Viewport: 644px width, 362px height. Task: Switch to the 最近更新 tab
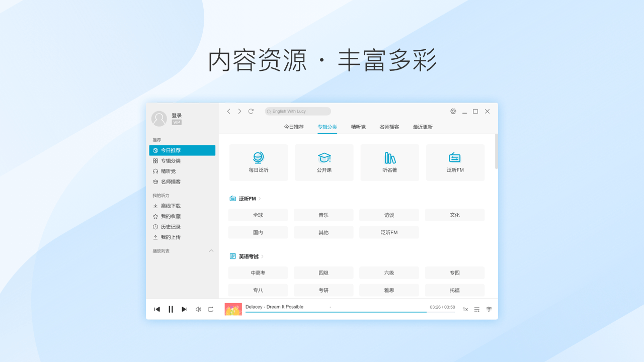(423, 127)
